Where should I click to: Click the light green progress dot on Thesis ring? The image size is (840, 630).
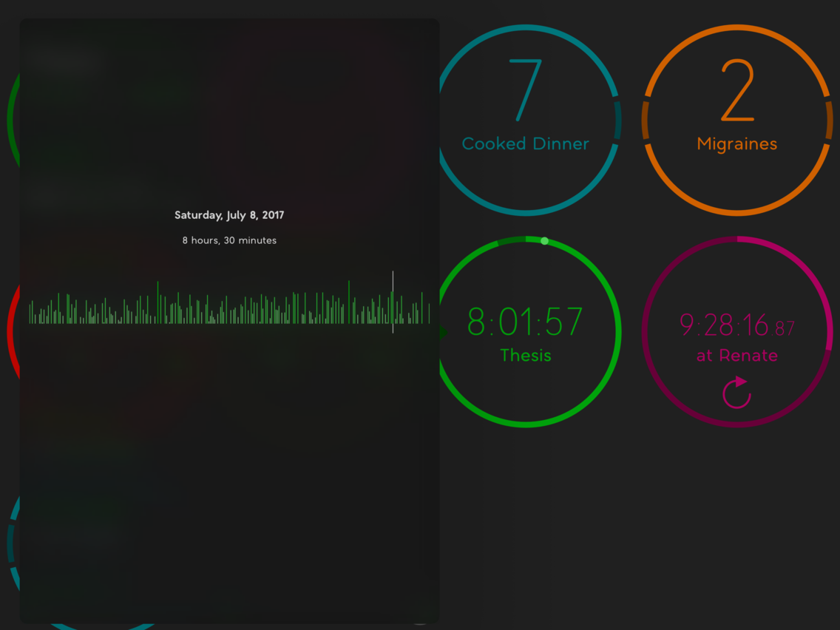[x=544, y=241]
